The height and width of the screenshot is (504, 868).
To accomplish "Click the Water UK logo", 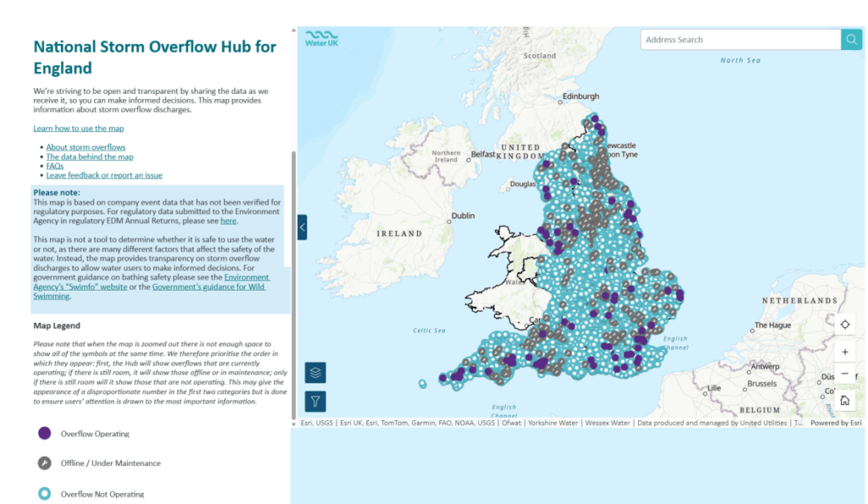I will [321, 38].
